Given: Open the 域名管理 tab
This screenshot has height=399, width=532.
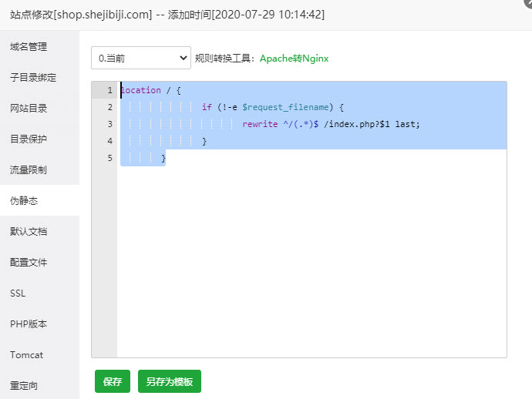Looking at the screenshot, I should coord(29,47).
